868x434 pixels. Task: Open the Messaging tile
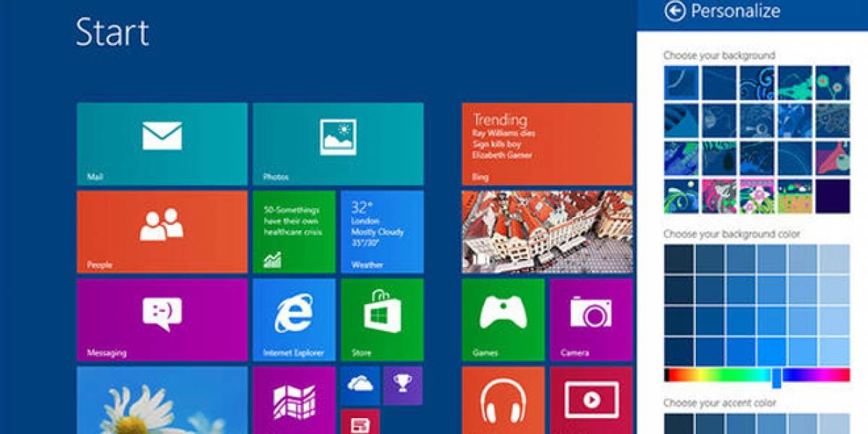tap(162, 320)
